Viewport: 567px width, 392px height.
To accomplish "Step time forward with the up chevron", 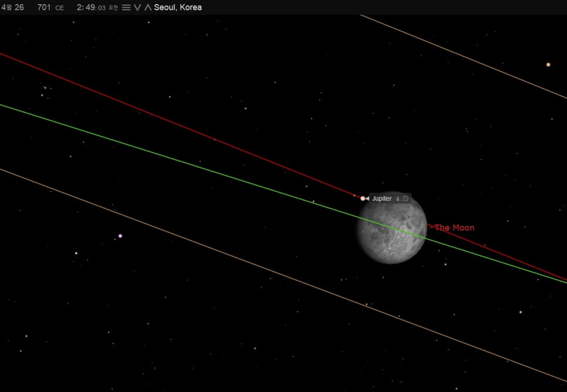I will click(148, 8).
